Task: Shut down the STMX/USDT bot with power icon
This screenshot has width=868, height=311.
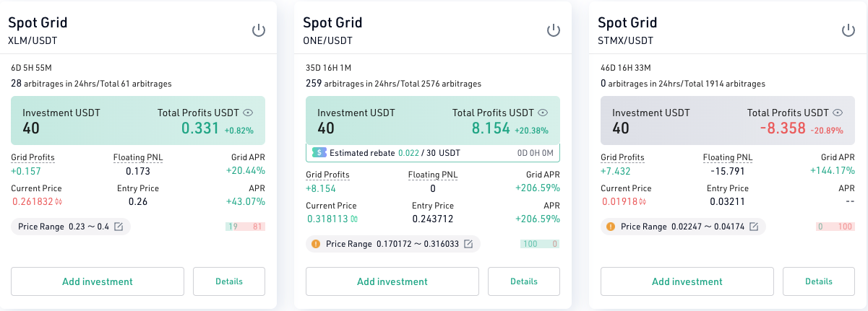Action: click(848, 30)
